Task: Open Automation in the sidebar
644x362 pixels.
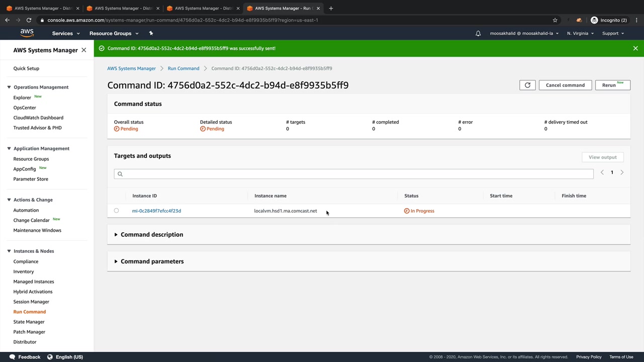Action: click(x=26, y=210)
